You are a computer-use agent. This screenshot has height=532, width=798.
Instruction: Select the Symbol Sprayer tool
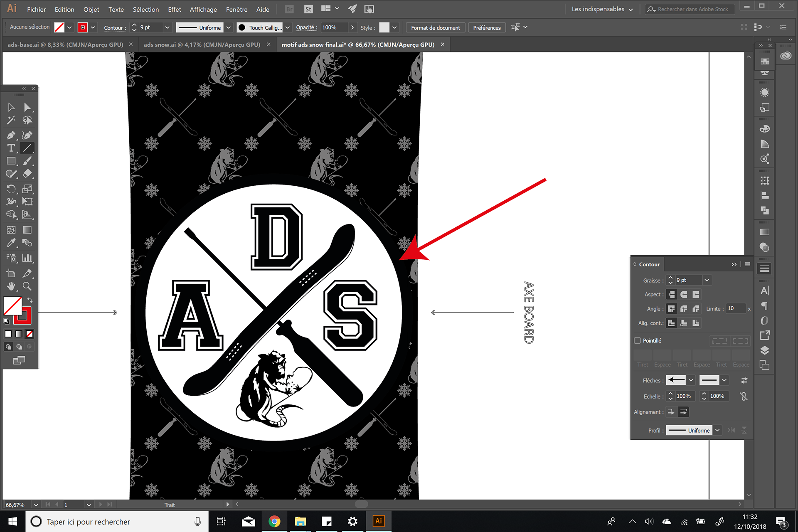(x=11, y=258)
